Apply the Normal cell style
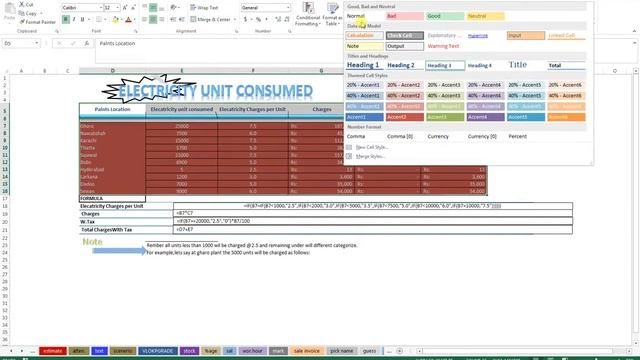Screen dimensions: 640x360 (x=364, y=16)
